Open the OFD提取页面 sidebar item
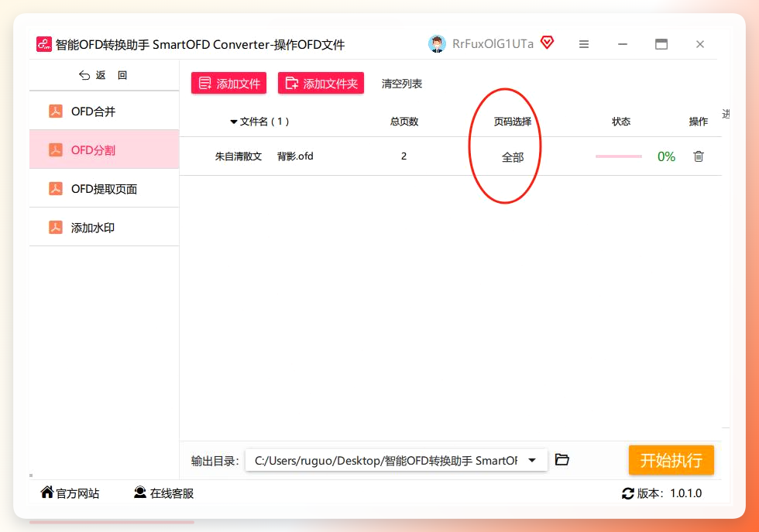 pos(104,188)
